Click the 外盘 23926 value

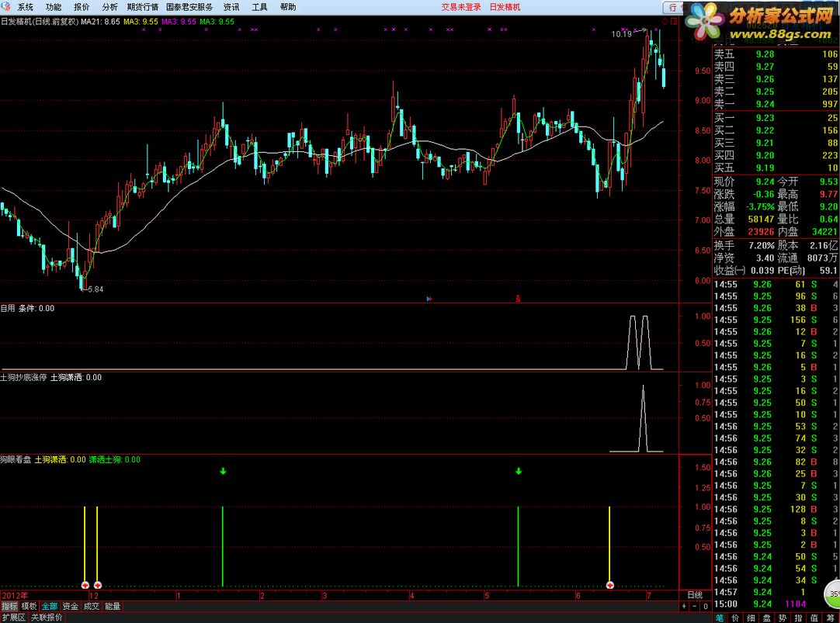point(761,232)
